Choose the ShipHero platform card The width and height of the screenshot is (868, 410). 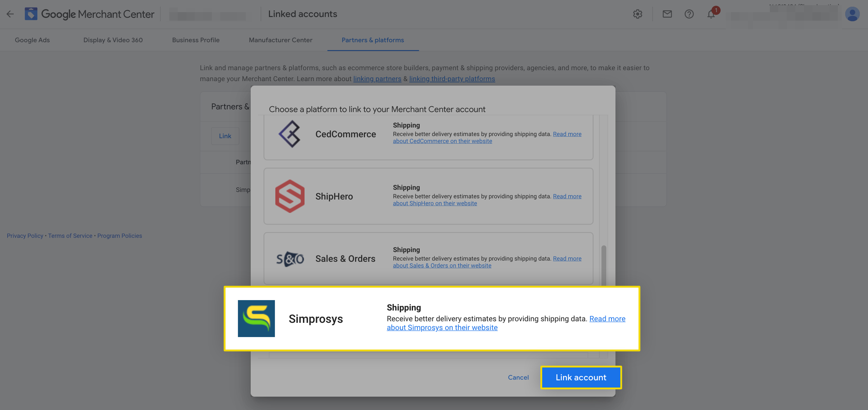(428, 196)
